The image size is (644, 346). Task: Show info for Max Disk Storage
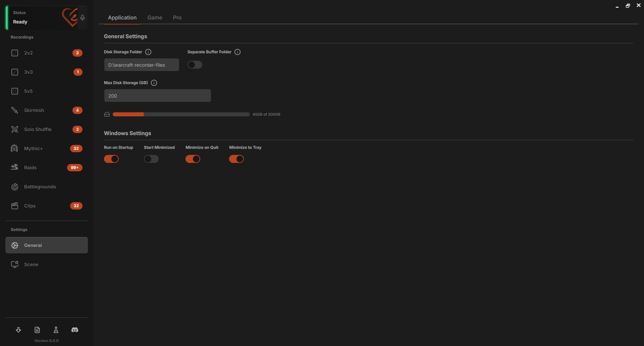[154, 83]
